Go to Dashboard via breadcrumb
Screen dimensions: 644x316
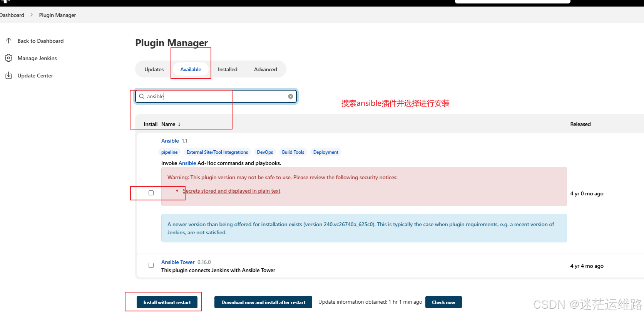[x=12, y=15]
